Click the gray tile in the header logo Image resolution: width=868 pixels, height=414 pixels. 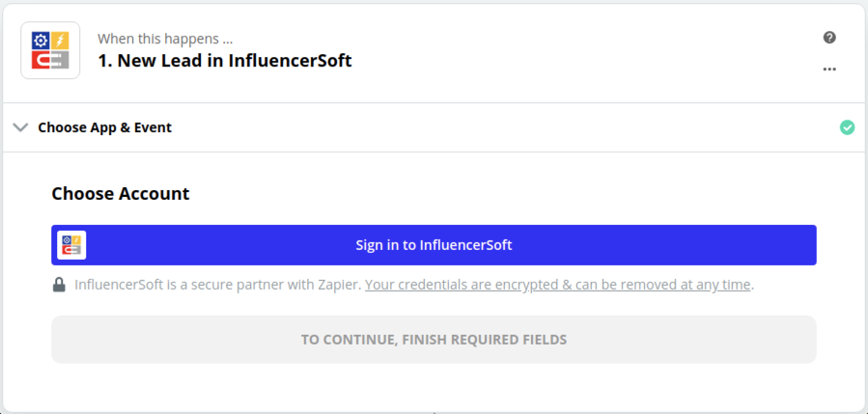coord(60,60)
